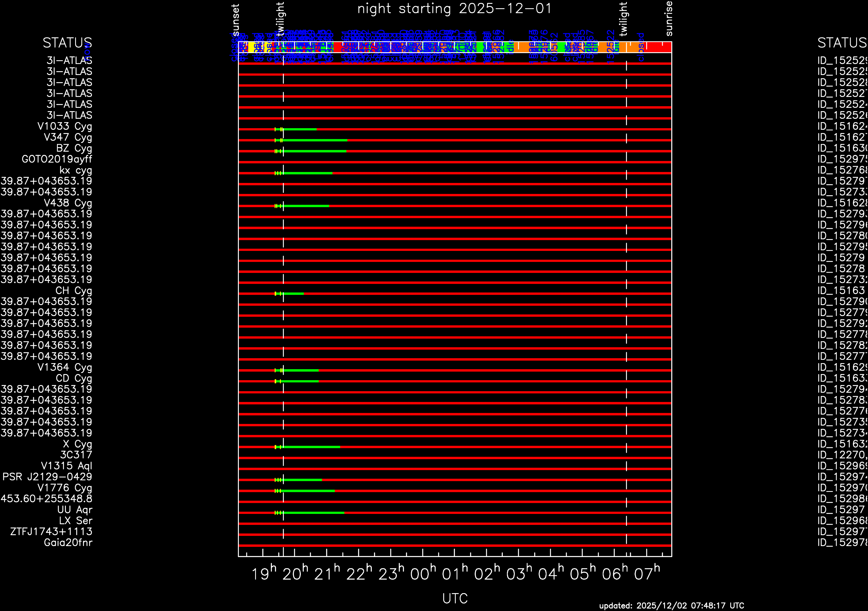Select the BZ Cyg row label
The height and width of the screenshot is (611, 868).
point(74,149)
